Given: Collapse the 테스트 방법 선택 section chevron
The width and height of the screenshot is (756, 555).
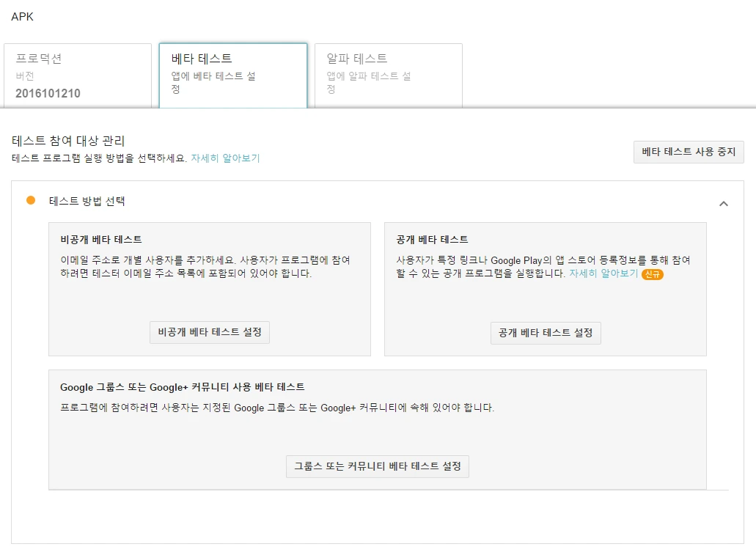Looking at the screenshot, I should pos(723,204).
